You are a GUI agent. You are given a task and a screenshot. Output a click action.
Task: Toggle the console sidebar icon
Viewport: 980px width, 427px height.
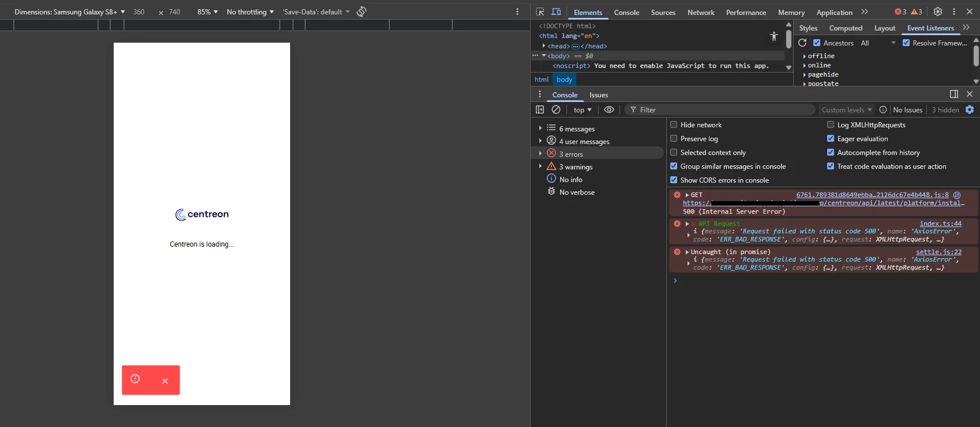pyautogui.click(x=540, y=109)
